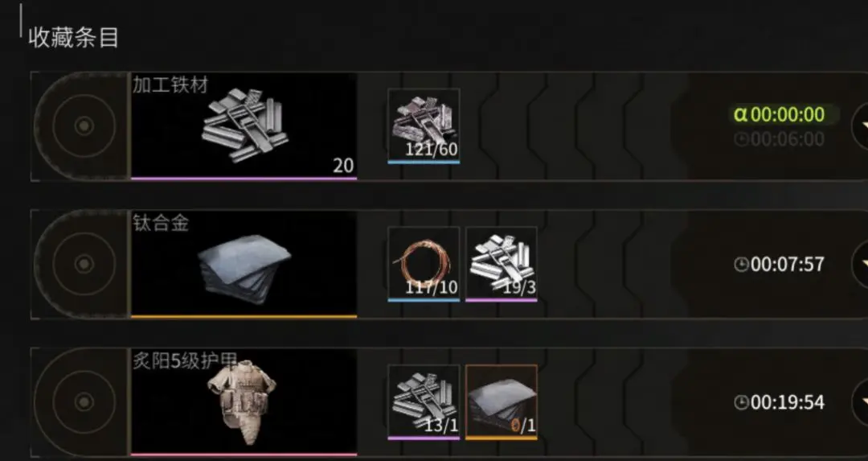Toggle the round favorite dial on 加工铁材 row

[83, 126]
